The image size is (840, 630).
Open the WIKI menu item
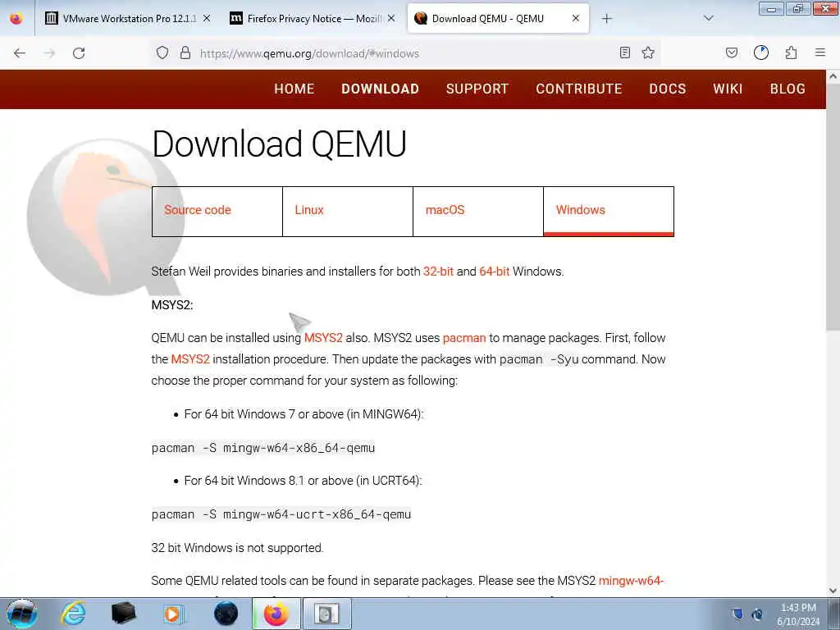tap(728, 89)
